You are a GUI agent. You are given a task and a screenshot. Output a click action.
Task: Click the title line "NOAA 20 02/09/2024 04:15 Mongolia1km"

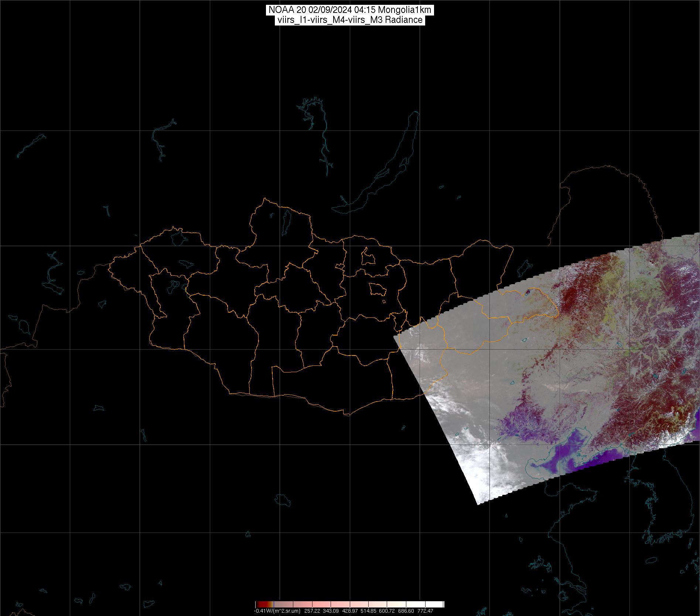(x=350, y=10)
